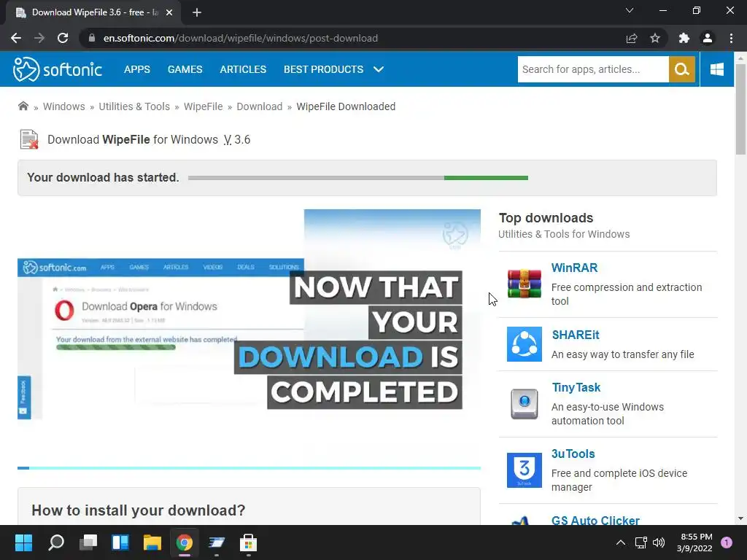Click the clock and date in taskbar
The image size is (747, 560).
694,542
